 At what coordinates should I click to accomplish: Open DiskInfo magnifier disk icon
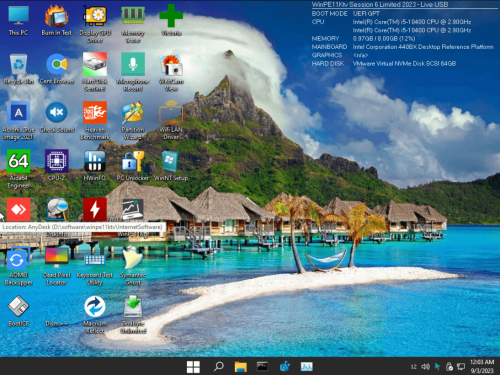point(57,209)
